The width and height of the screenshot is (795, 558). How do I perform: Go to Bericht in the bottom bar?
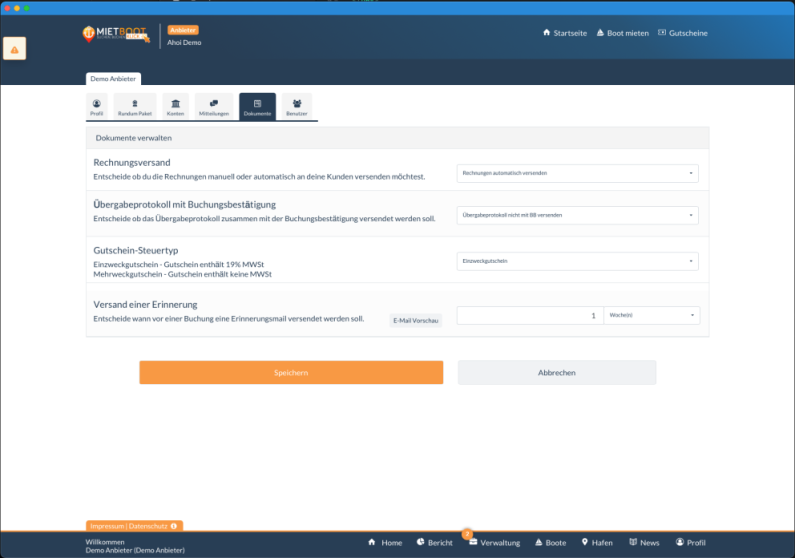click(x=434, y=542)
